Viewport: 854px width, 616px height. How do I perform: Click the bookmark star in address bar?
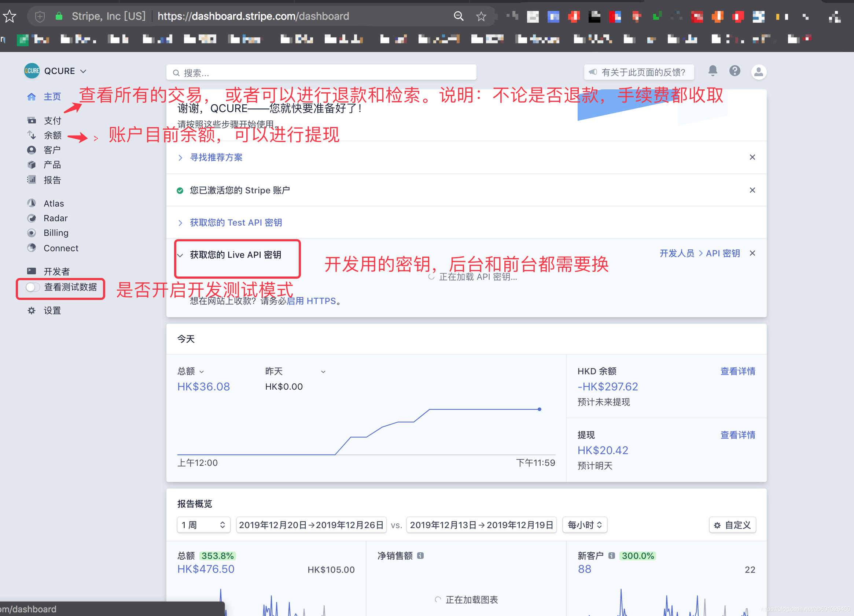point(481,16)
